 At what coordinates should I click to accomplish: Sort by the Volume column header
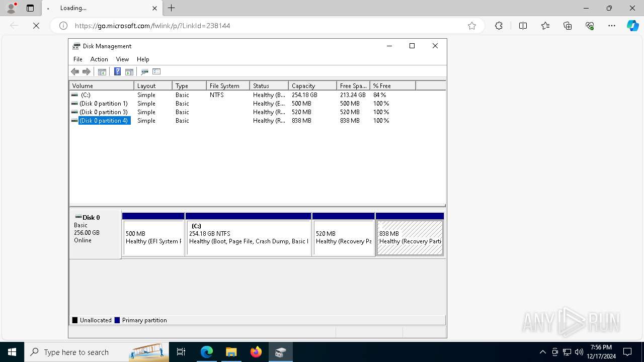[x=102, y=86]
